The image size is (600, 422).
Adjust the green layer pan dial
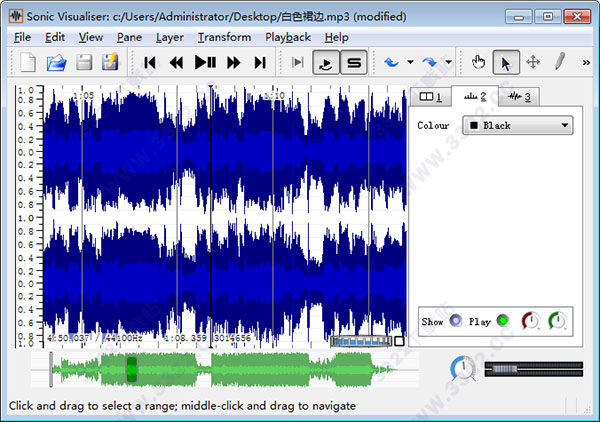coord(557,321)
